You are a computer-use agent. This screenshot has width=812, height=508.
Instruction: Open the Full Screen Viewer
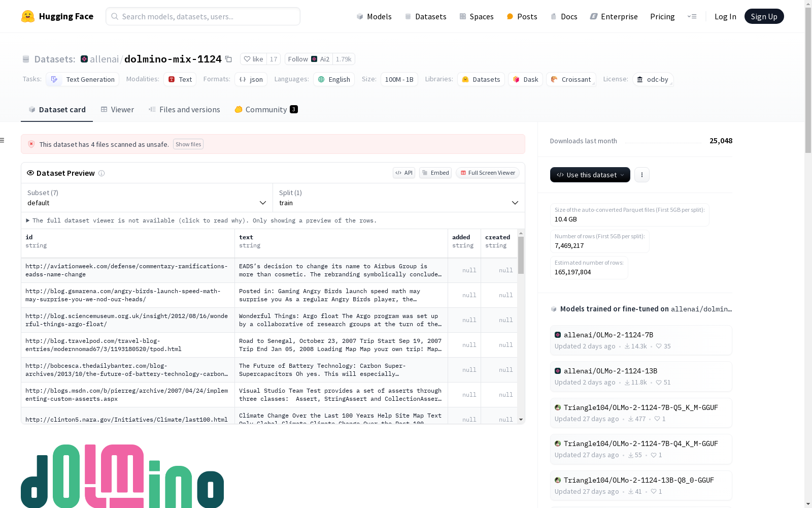tap(488, 173)
